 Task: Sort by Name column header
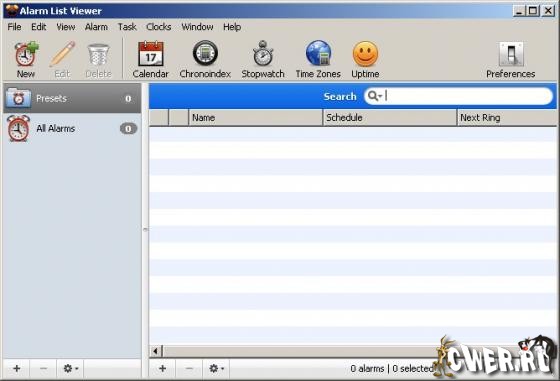point(255,117)
